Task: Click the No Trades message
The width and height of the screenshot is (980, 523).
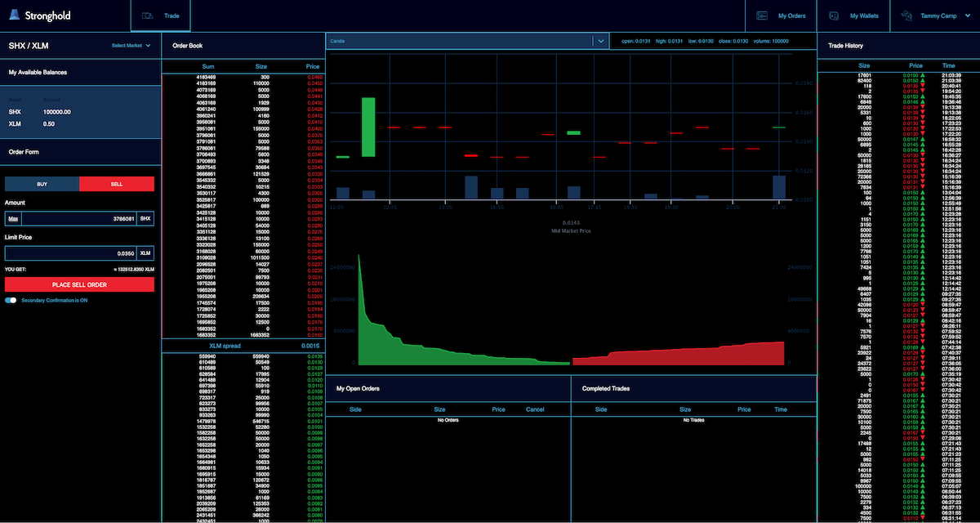Action: point(693,420)
